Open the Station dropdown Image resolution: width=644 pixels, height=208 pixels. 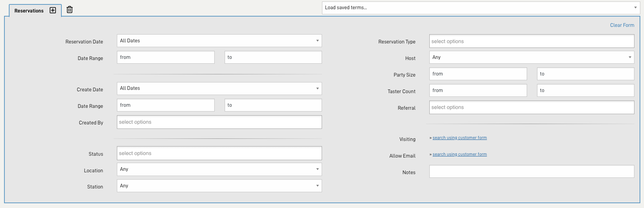pos(219,186)
